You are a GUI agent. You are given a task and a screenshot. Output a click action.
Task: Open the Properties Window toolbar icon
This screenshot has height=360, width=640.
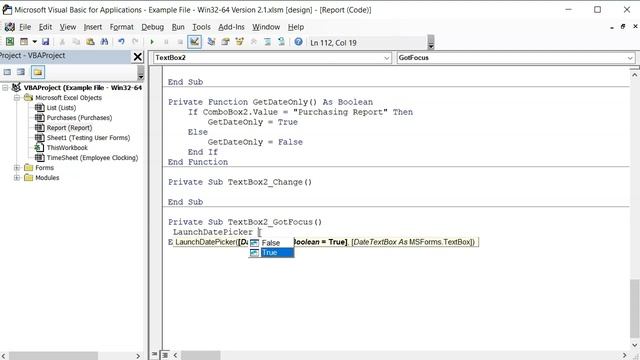(x=225, y=42)
